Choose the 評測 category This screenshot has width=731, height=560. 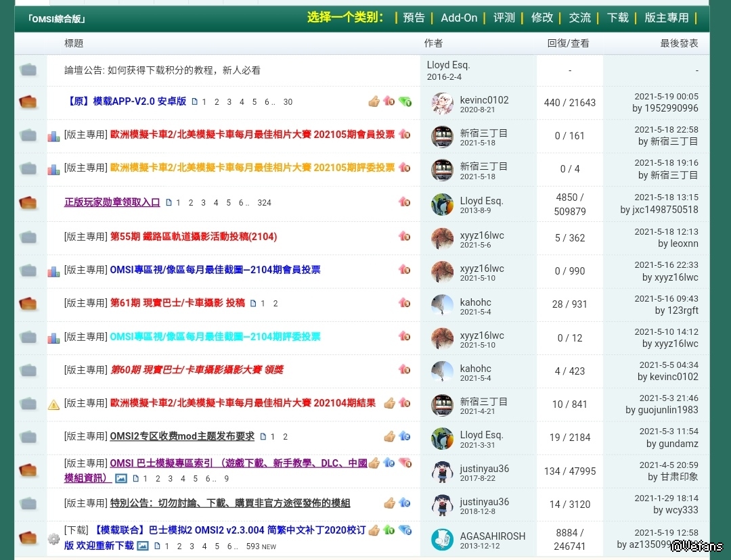[504, 18]
